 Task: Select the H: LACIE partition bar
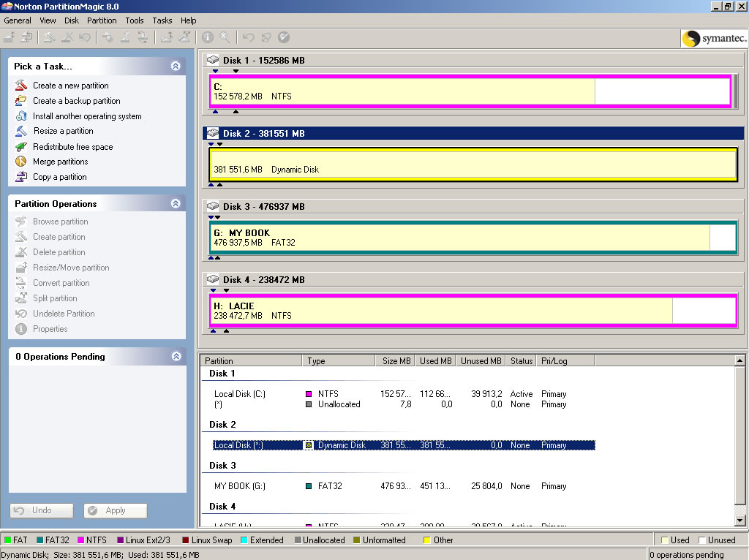click(473, 310)
